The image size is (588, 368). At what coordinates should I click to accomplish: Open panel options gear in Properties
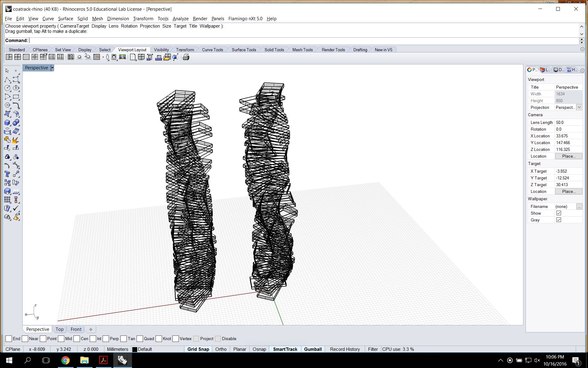coord(582,70)
